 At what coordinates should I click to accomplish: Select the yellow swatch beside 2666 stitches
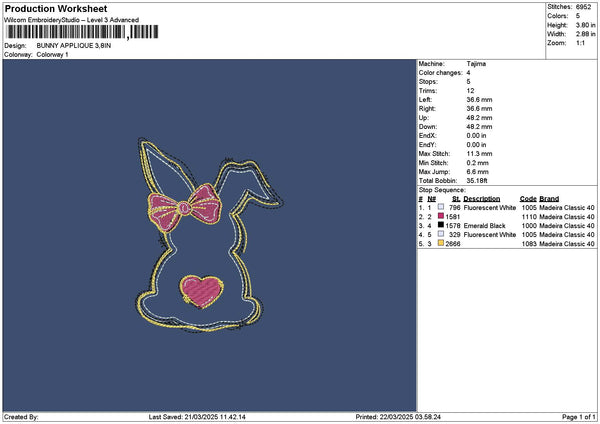pyautogui.click(x=441, y=243)
